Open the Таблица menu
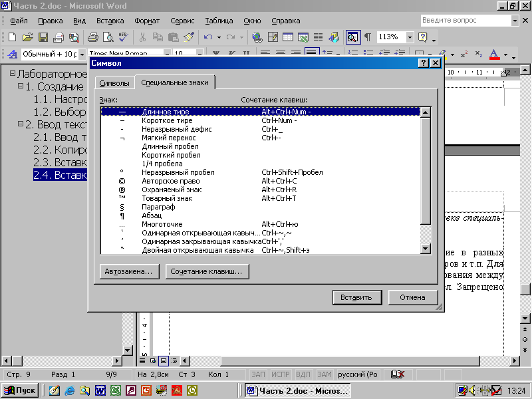This screenshot has height=399, width=532. click(x=219, y=21)
